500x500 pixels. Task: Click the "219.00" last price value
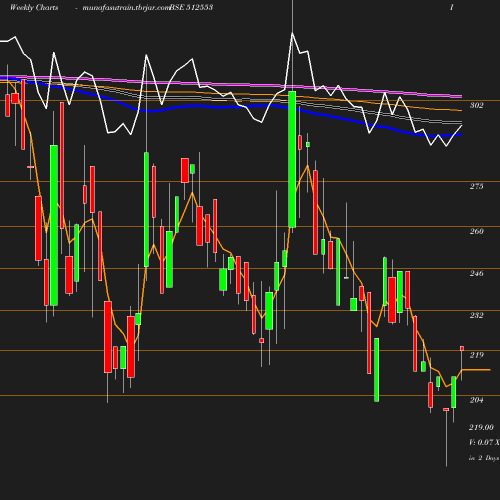pyautogui.click(x=481, y=427)
